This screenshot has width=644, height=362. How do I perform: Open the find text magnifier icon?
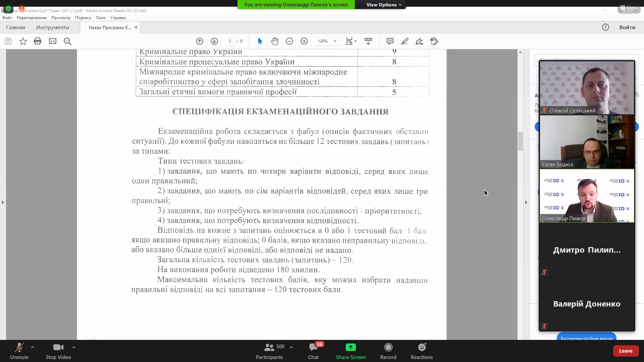coord(67,41)
